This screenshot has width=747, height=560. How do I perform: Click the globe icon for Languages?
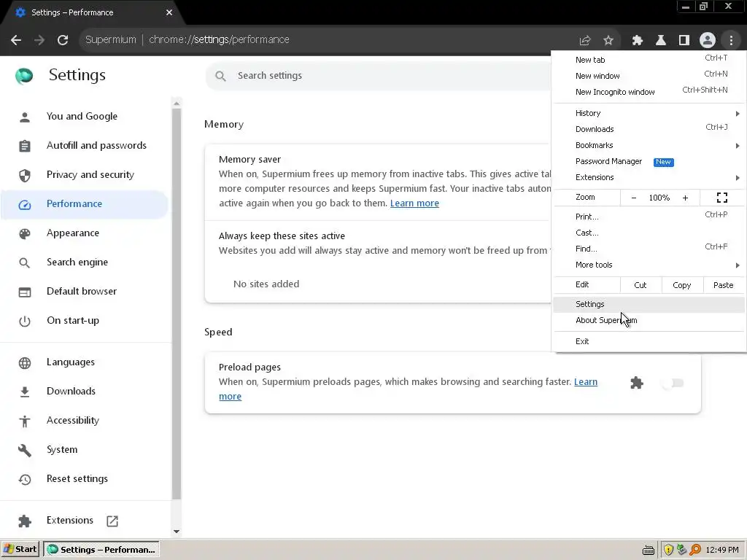[25, 363]
